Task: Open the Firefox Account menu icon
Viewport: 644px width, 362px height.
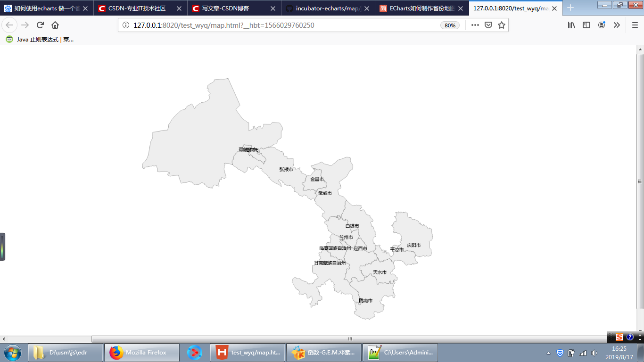Action: (x=602, y=25)
